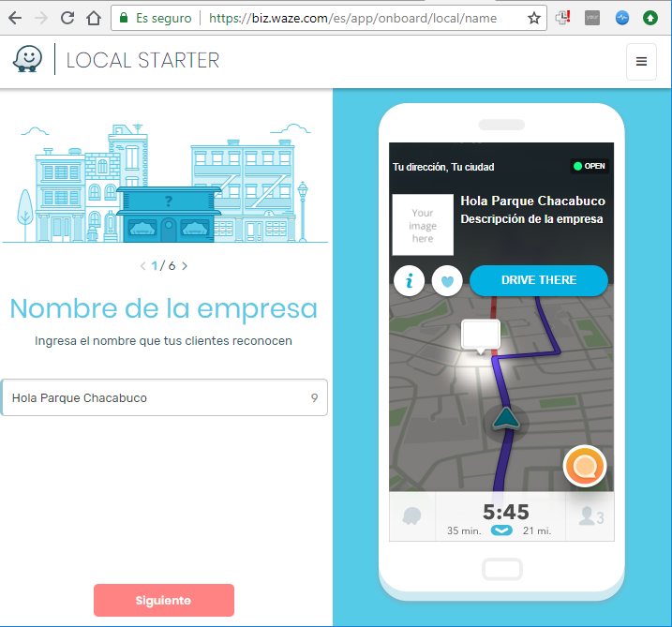Click the friends icon showing 3

(x=591, y=516)
